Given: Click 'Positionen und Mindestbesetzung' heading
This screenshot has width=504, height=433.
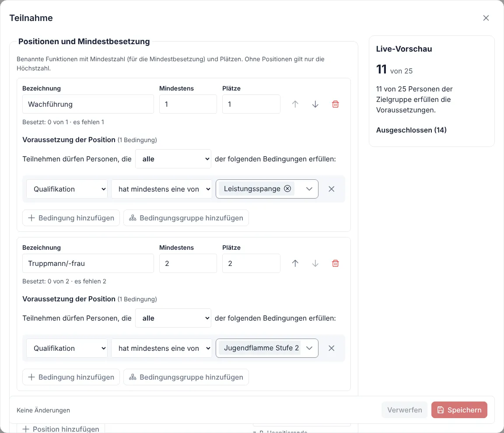Looking at the screenshot, I should pos(84,42).
